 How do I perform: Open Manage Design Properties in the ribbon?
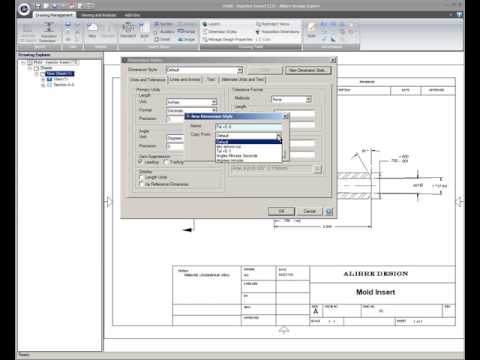[x=228, y=39]
